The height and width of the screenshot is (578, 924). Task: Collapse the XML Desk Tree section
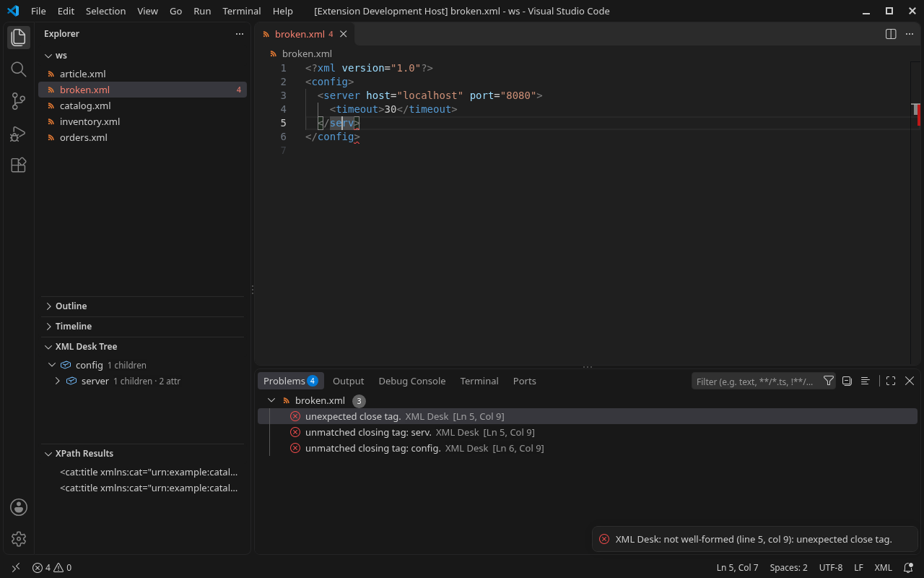pos(48,347)
